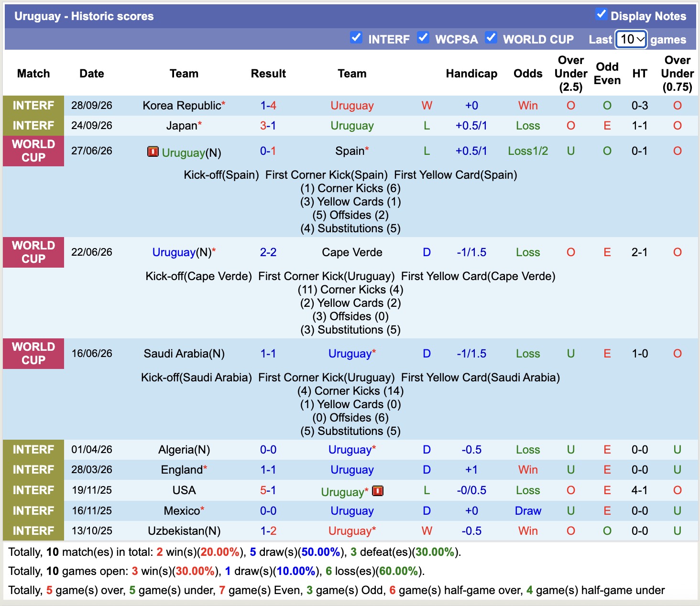The width and height of the screenshot is (700, 606).
Task: Open USA team link
Action: pyautogui.click(x=184, y=490)
